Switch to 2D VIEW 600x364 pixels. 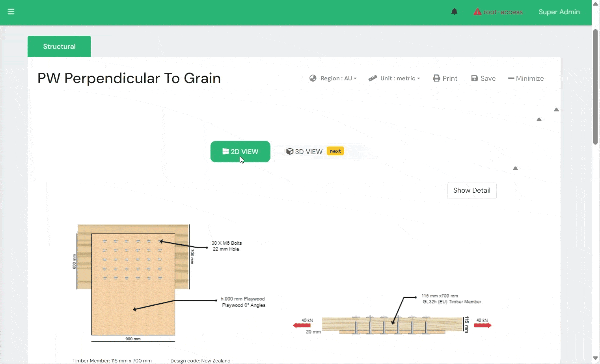(x=240, y=152)
